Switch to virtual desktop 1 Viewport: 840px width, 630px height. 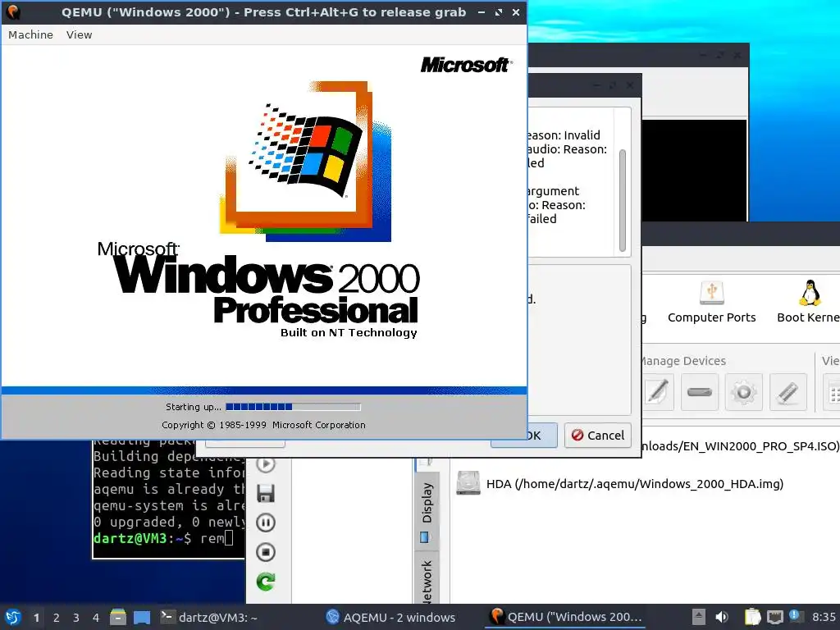[36, 618]
